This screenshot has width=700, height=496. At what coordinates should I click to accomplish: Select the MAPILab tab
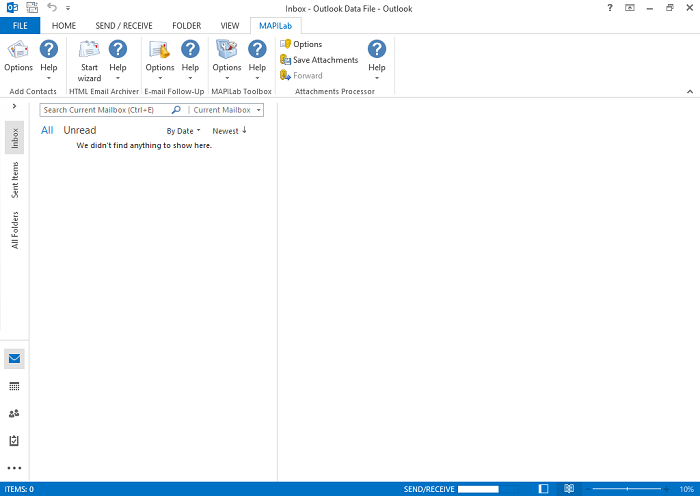point(275,25)
